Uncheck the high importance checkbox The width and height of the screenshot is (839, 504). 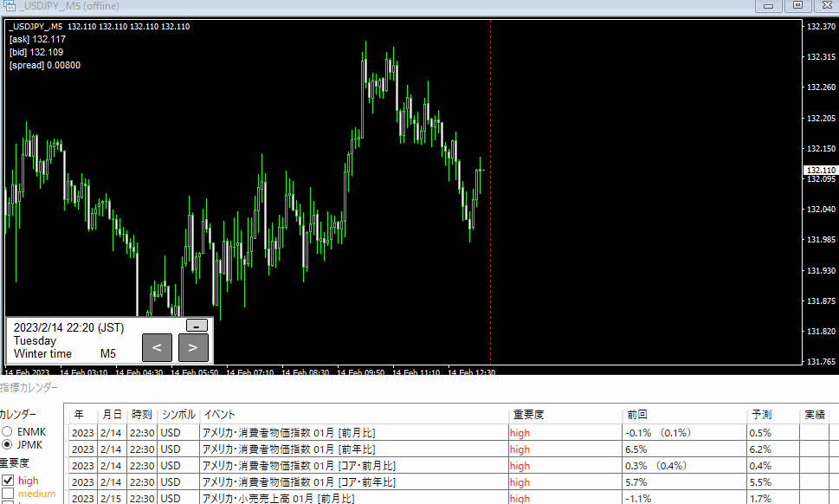[8, 480]
